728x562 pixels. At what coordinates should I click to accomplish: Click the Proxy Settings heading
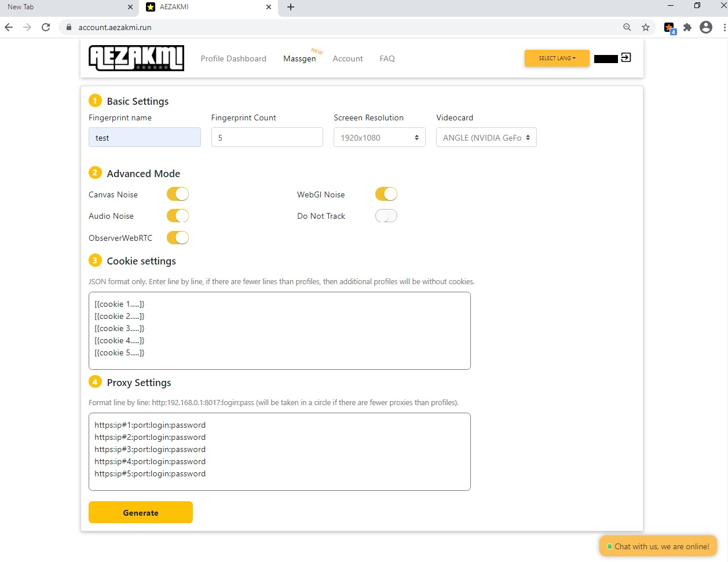(139, 383)
